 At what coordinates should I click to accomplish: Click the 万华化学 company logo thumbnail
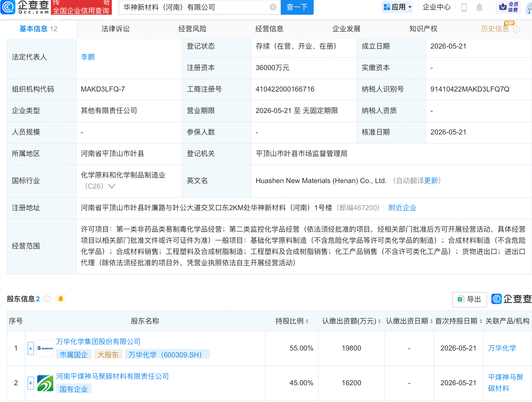coord(45,348)
